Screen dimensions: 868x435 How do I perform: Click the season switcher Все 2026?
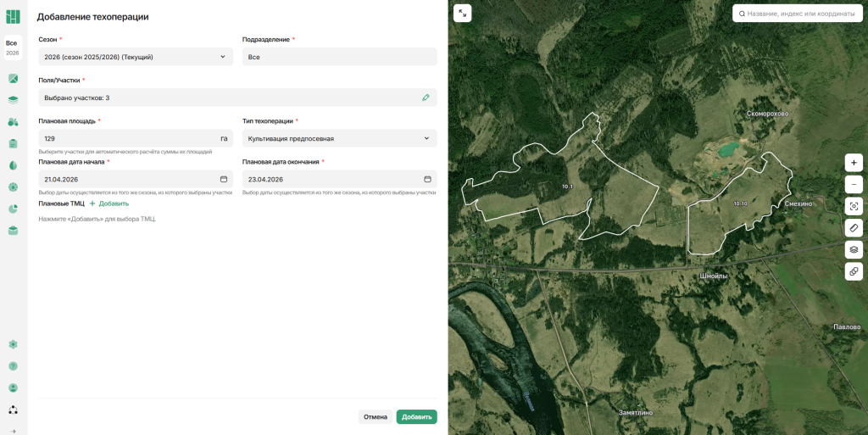coord(12,47)
